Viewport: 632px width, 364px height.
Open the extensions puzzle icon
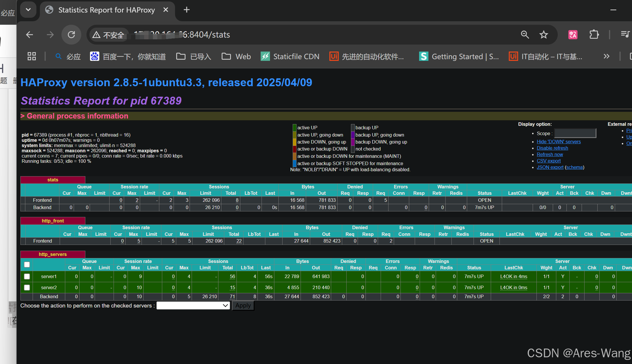(x=594, y=35)
